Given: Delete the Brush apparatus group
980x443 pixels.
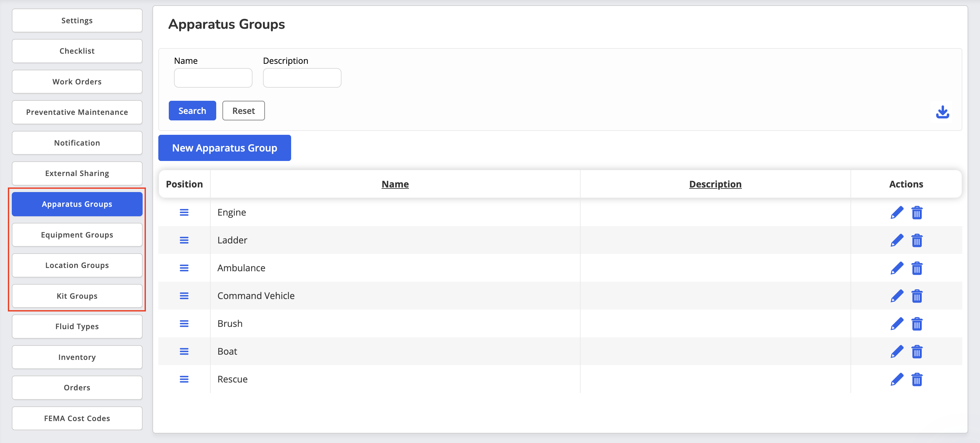Looking at the screenshot, I should click(917, 324).
